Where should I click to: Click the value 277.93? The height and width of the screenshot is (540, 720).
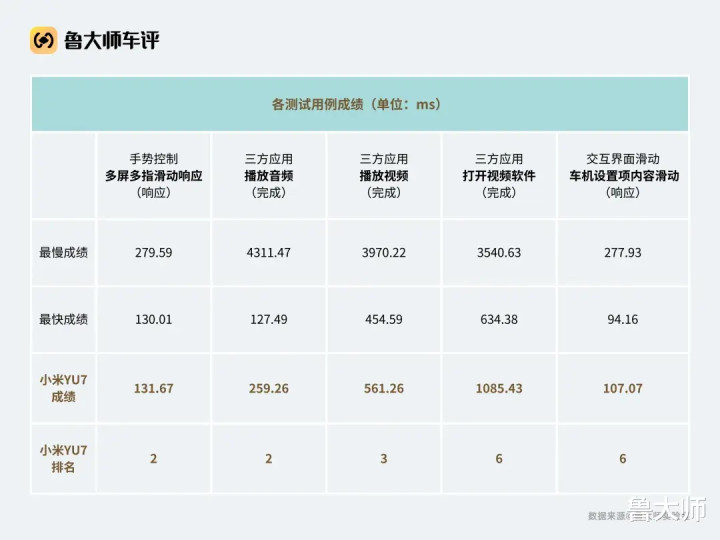(x=623, y=253)
